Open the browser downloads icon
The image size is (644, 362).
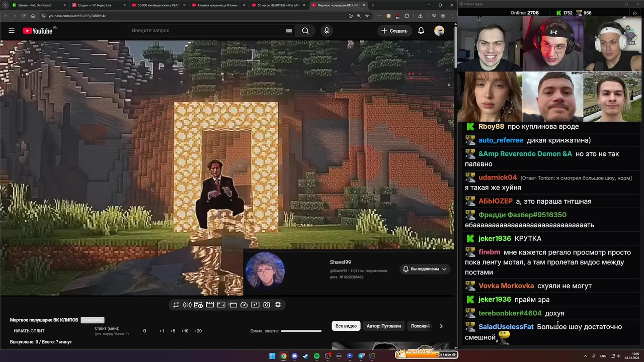[420, 16]
